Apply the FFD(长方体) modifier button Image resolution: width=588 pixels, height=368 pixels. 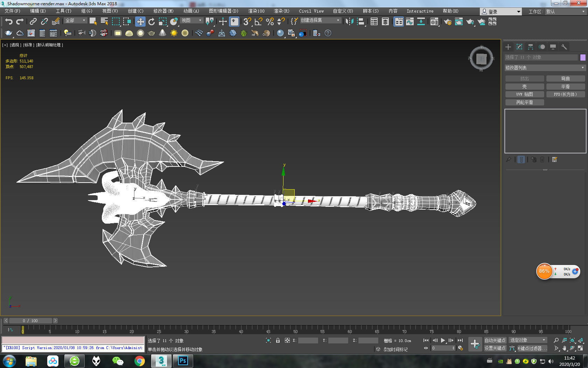click(x=566, y=94)
